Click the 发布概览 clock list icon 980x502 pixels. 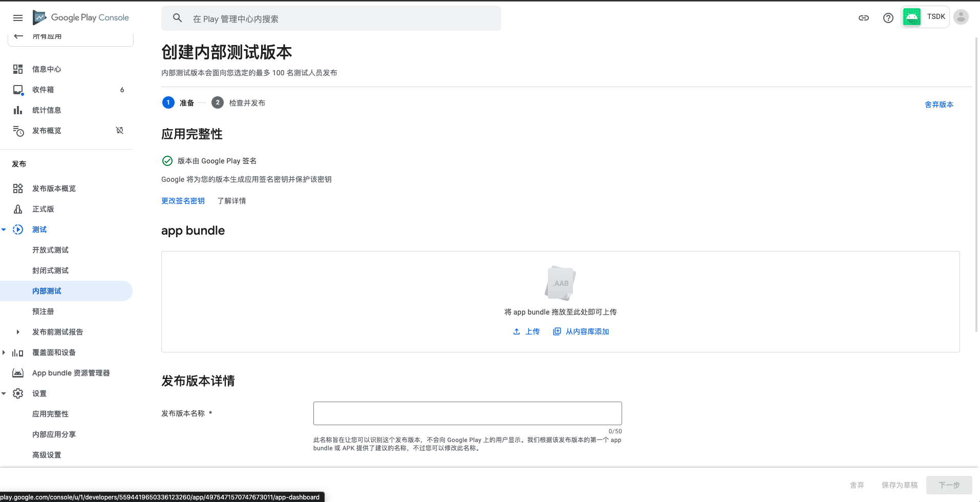tap(18, 131)
